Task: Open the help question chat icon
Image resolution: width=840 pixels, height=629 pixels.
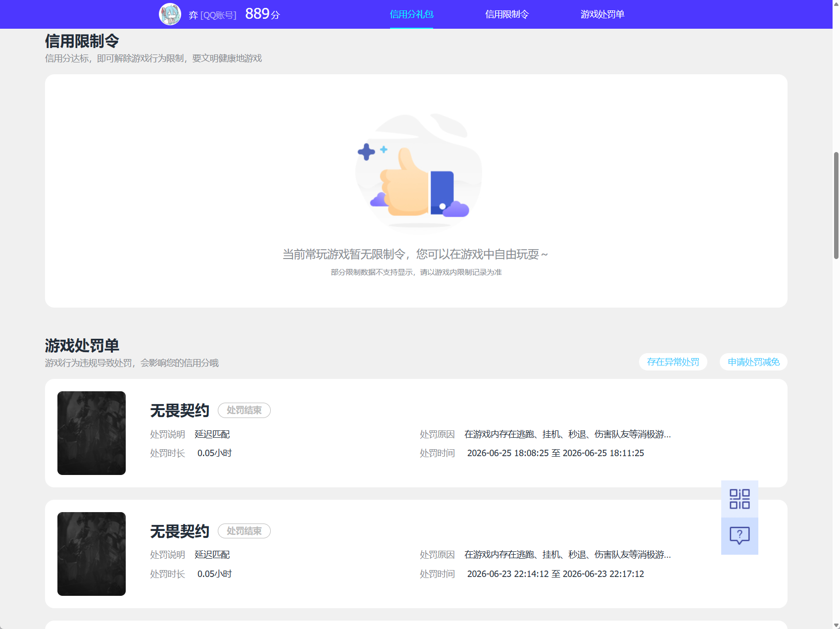Action: point(740,536)
